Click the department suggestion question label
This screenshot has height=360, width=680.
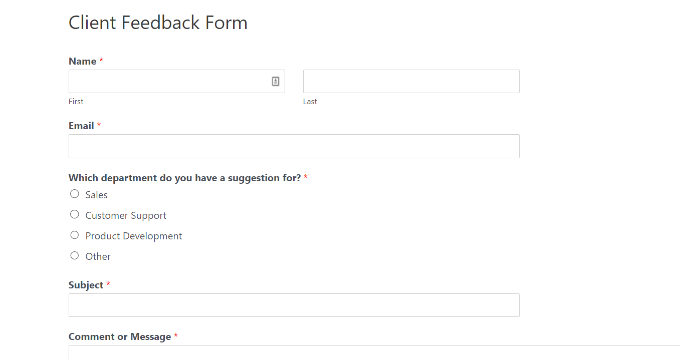pos(185,178)
